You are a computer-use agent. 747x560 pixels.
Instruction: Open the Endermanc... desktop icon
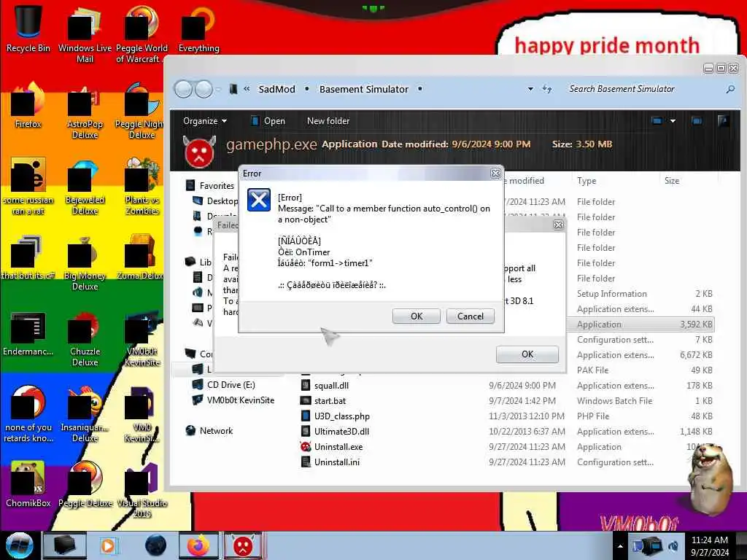(x=28, y=333)
